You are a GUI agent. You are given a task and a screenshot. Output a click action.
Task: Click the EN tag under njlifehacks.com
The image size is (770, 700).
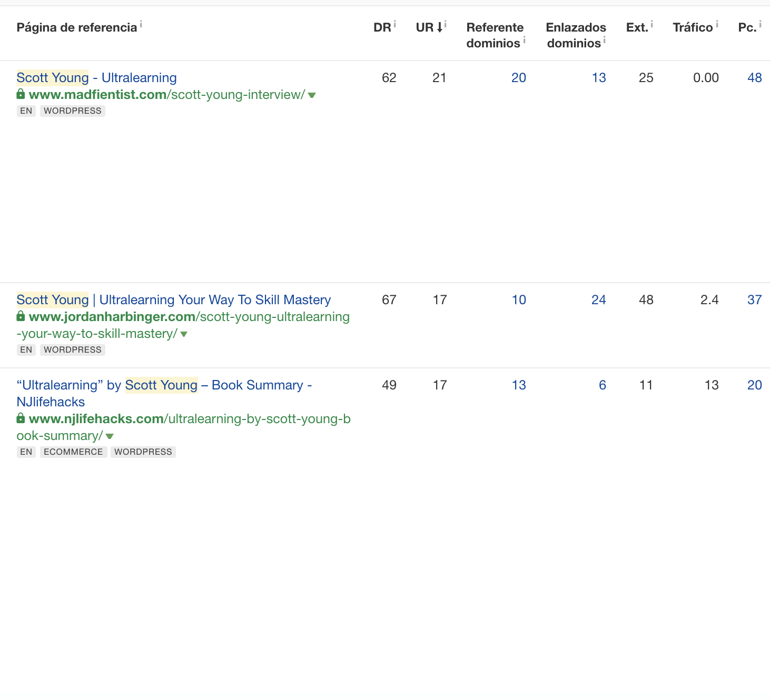(x=26, y=452)
